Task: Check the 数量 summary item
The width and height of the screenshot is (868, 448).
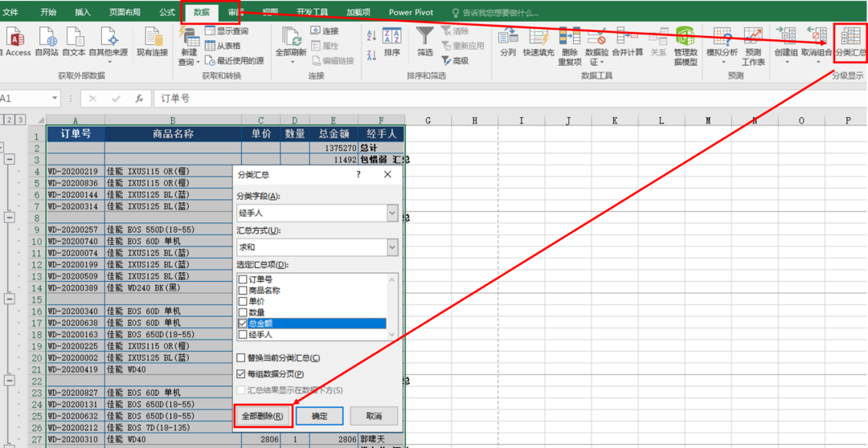Action: tap(243, 312)
